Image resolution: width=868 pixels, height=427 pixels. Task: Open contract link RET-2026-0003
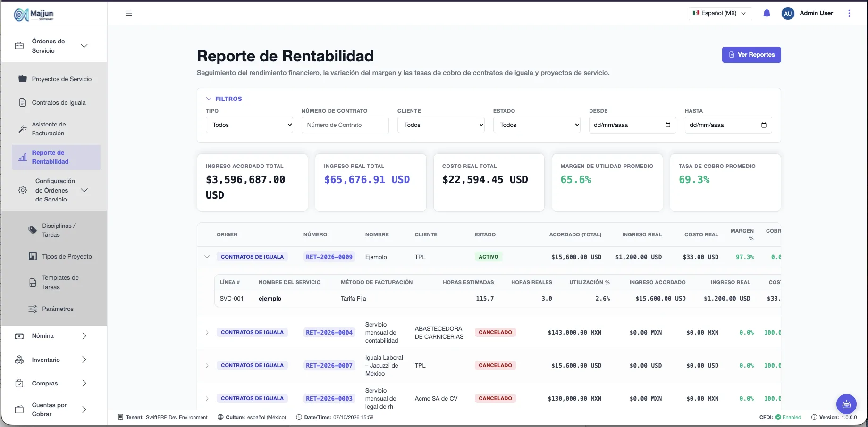[x=329, y=399]
